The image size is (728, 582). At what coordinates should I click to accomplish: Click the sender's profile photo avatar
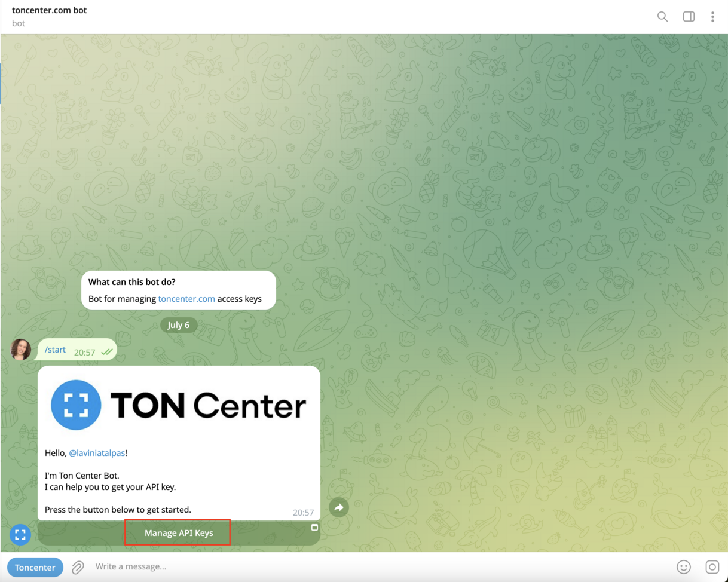(x=21, y=350)
